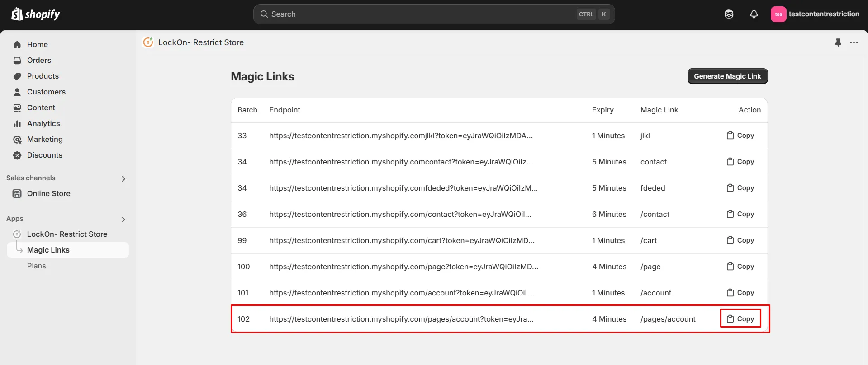Click the 6 Minutes expiry cell
The height and width of the screenshot is (365, 868).
tap(609, 214)
